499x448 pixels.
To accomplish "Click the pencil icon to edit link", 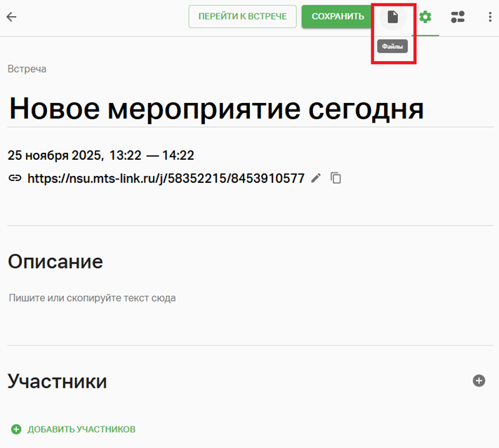I will point(316,178).
